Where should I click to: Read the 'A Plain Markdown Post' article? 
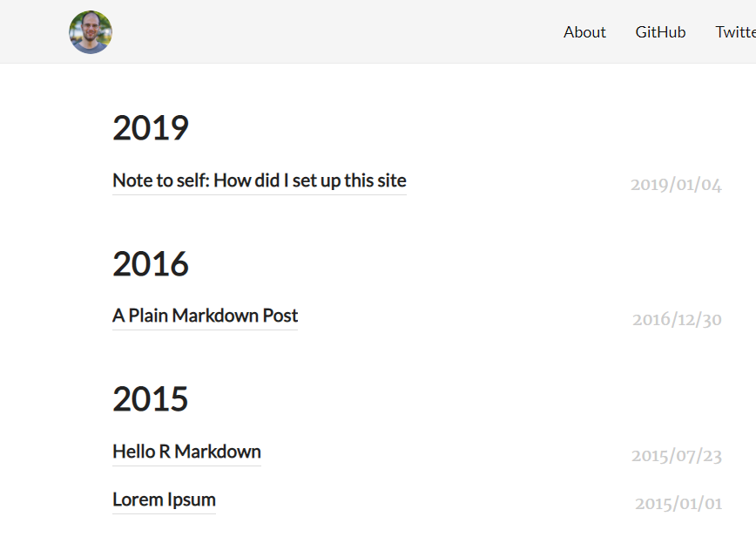(205, 316)
